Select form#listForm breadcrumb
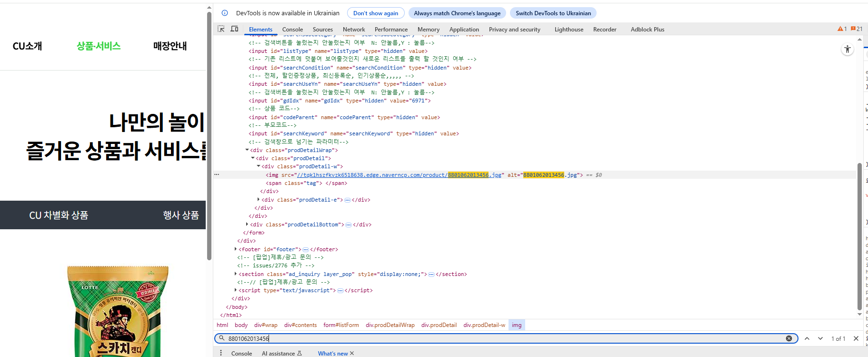Viewport: 868px width, 357px height. pyautogui.click(x=341, y=325)
